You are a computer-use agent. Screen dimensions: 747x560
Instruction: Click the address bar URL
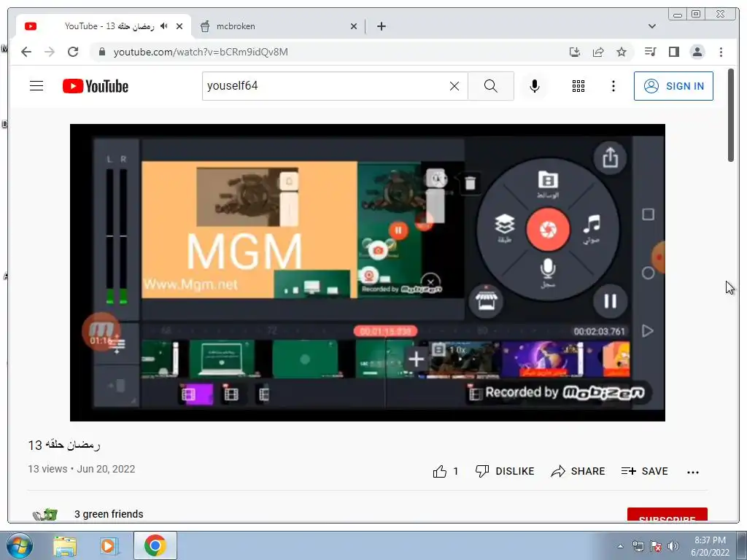coord(201,52)
